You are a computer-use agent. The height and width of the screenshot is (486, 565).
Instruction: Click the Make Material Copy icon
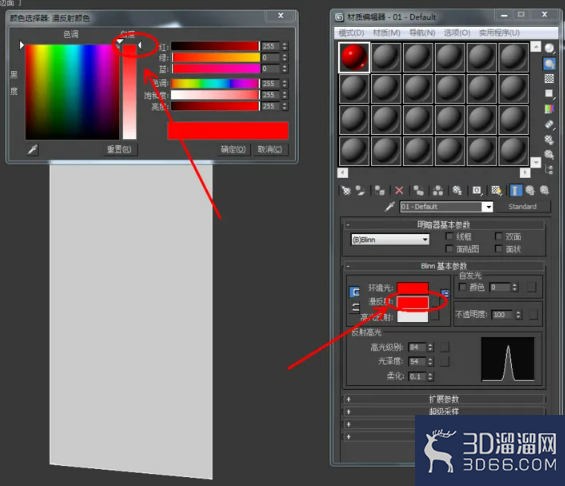418,190
